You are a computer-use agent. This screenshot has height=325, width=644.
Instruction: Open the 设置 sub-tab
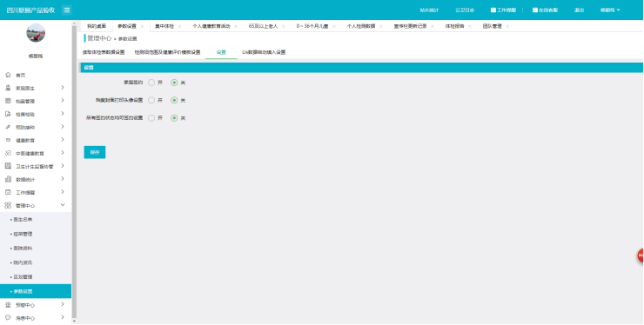pos(221,52)
